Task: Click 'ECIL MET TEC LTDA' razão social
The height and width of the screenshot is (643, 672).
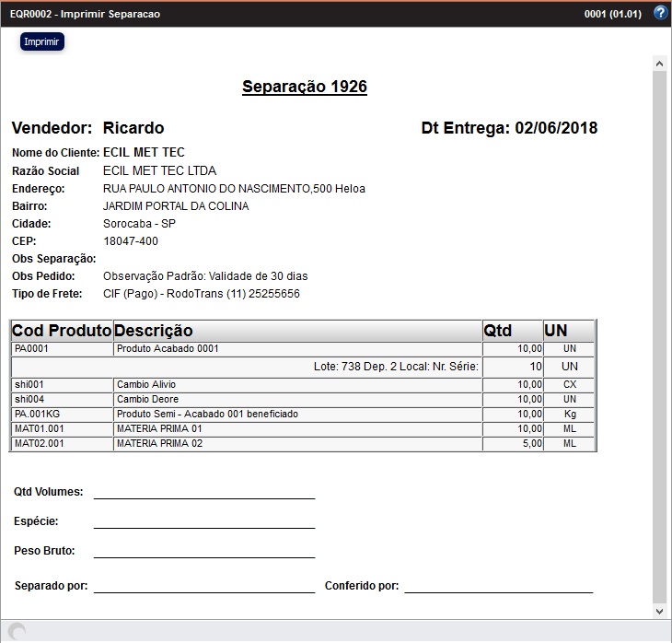Action: click(x=159, y=170)
